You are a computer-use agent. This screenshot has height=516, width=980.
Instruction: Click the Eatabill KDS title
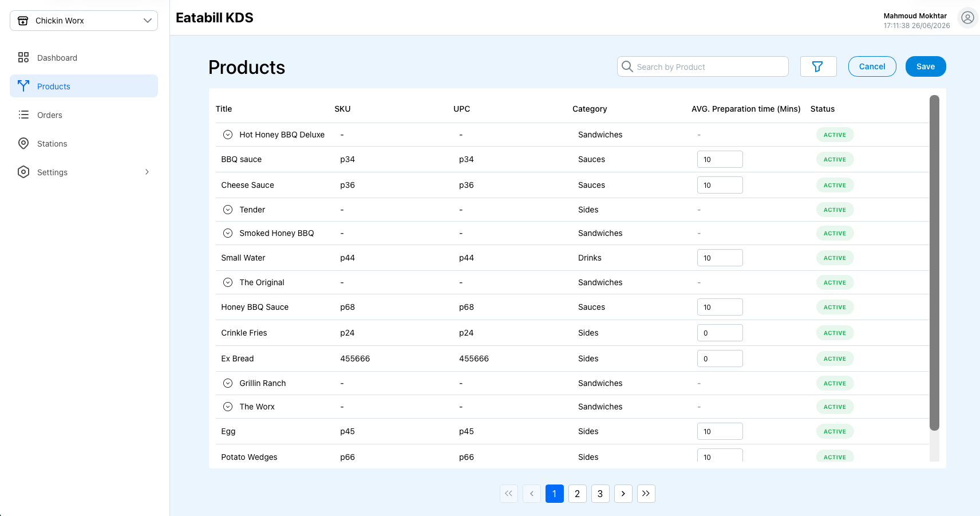[215, 18]
